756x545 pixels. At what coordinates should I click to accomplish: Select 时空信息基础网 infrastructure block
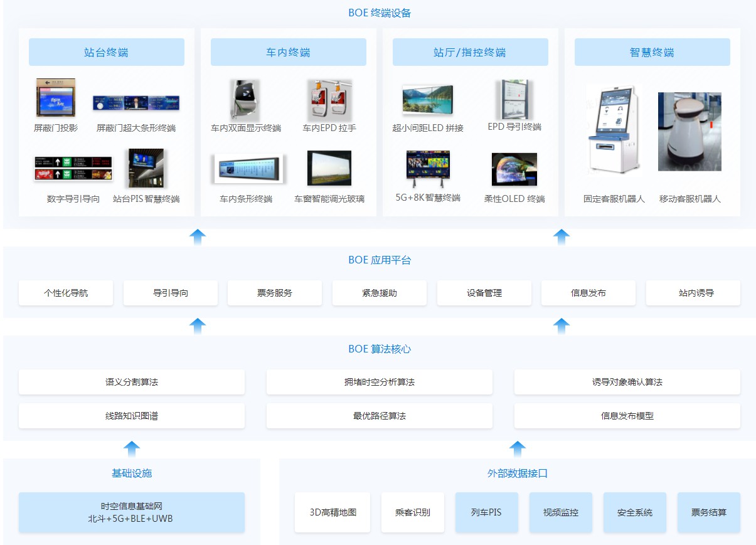point(132,512)
